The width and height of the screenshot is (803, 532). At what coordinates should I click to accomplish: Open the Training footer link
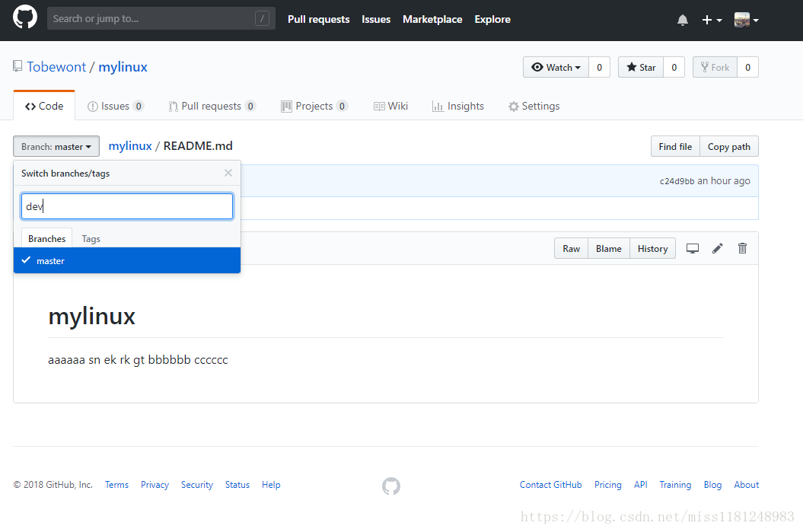point(675,484)
